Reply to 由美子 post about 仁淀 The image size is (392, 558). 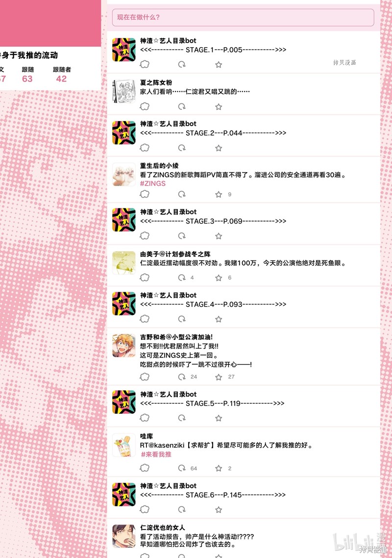(145, 278)
